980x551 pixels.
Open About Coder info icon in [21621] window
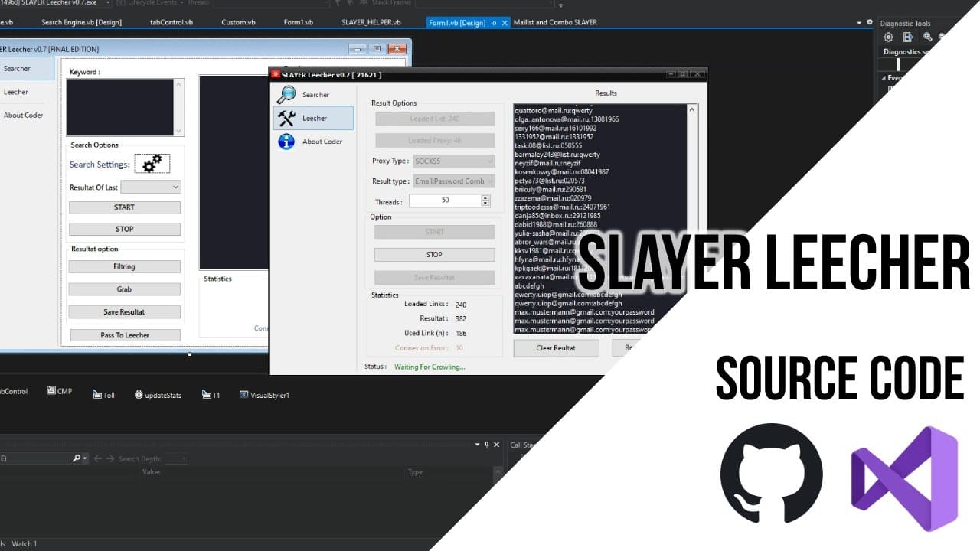(x=286, y=142)
